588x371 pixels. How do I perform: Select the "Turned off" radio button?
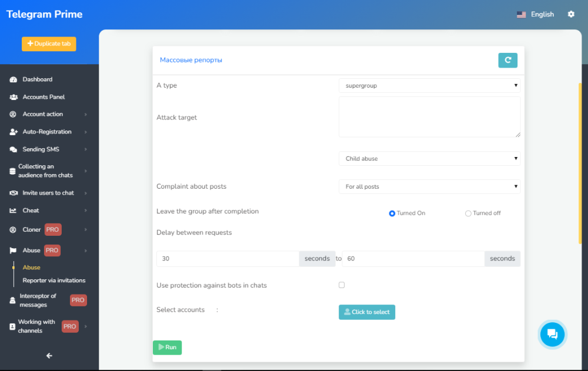468,213
